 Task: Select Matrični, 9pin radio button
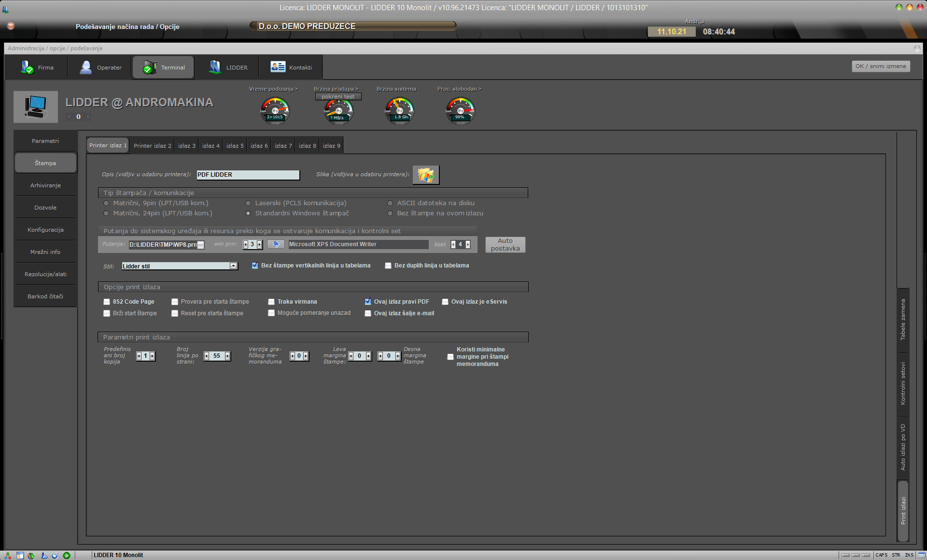(106, 203)
